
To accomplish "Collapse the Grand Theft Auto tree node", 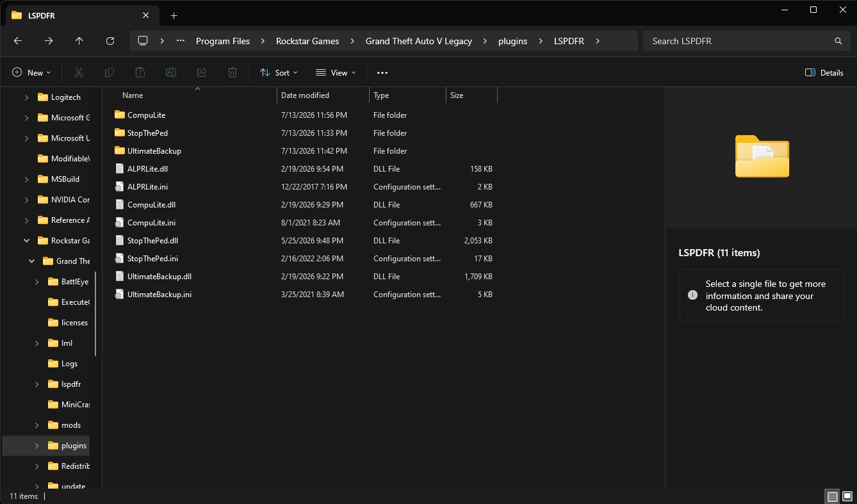I will (x=31, y=261).
